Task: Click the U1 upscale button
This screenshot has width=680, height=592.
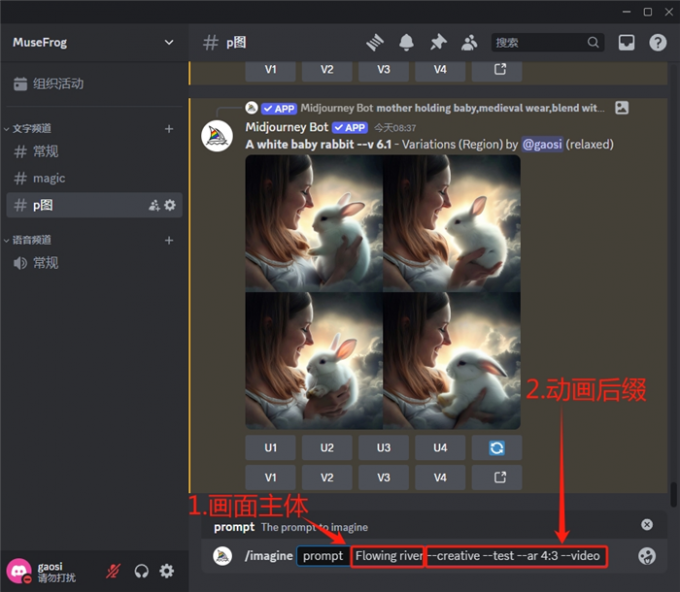Action: 271,448
